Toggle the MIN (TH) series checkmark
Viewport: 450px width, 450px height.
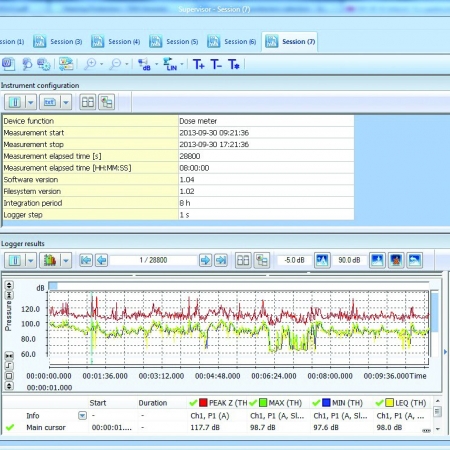click(x=316, y=403)
